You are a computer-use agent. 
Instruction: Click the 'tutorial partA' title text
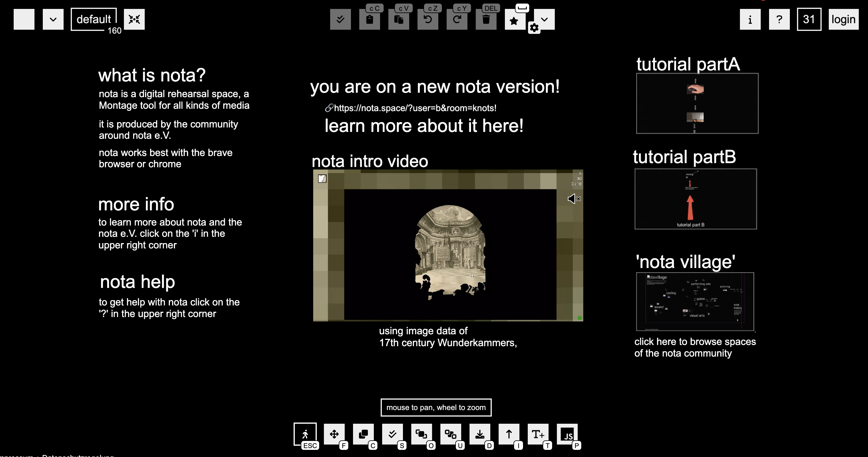click(x=688, y=64)
